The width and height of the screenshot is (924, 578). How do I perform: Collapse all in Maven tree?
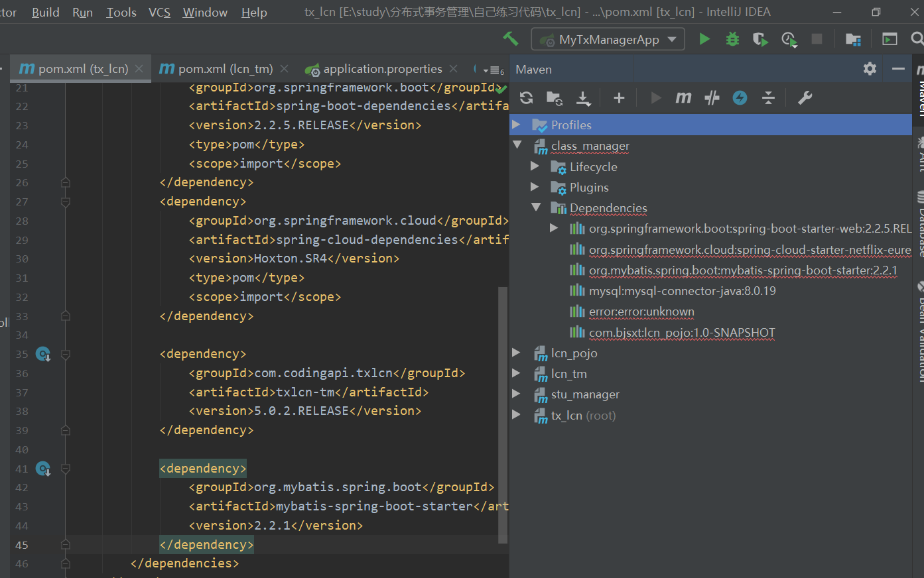point(768,98)
